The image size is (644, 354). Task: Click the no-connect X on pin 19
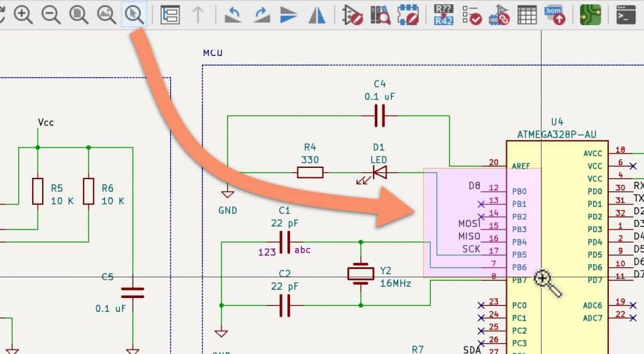633,306
